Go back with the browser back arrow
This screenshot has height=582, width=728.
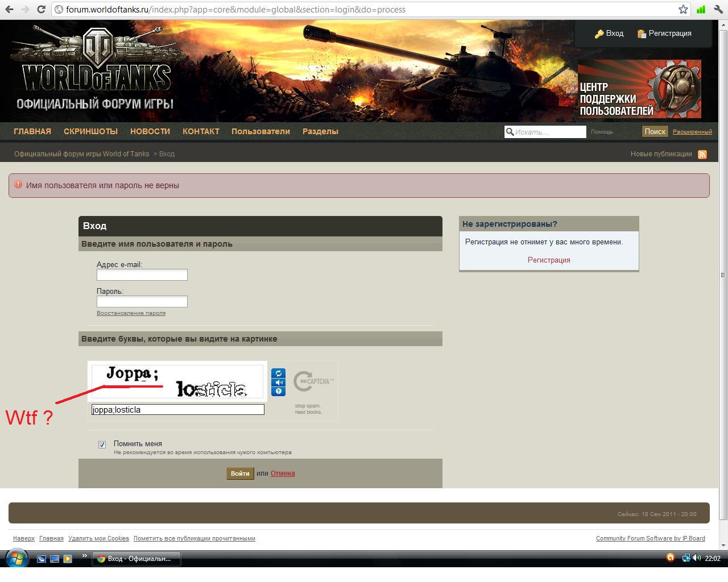[9, 10]
